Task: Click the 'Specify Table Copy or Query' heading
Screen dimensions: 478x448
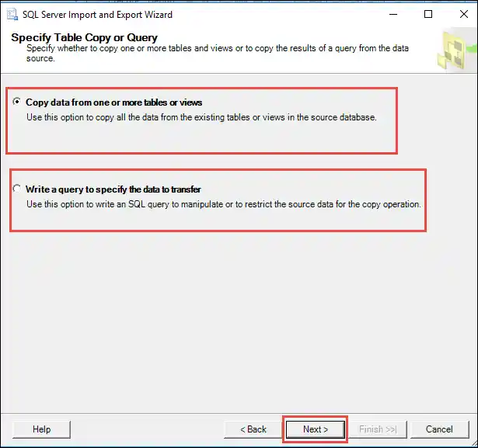Action: 85,37
